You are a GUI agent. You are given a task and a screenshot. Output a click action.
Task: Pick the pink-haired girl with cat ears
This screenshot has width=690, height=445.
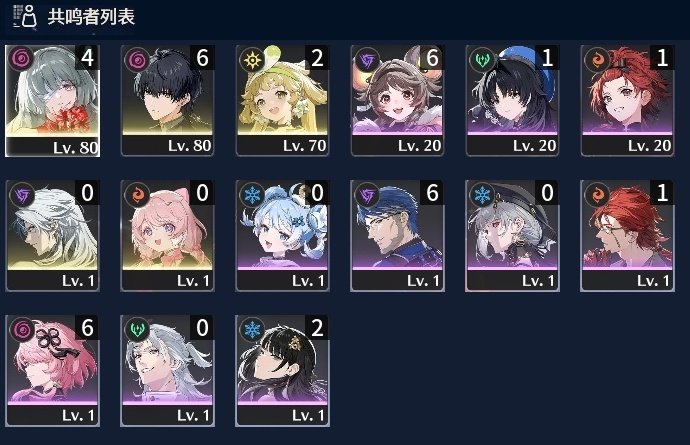coord(167,236)
